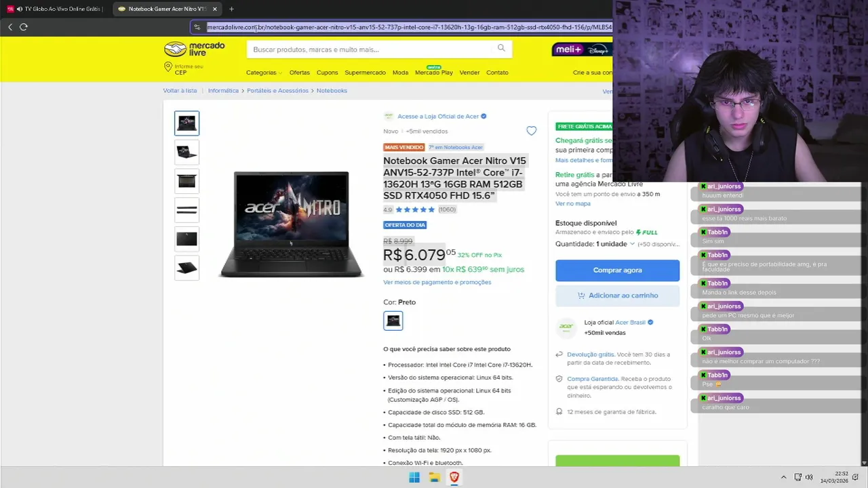The image size is (868, 488).
Task: Switch to TV Globo Ao Vivo tab
Action: 56,9
